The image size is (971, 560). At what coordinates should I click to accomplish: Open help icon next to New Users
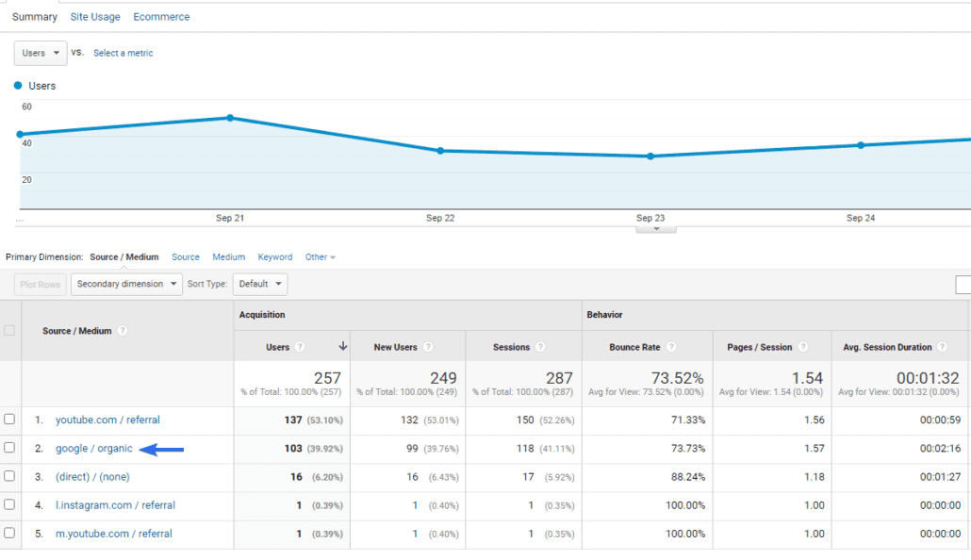(428, 347)
